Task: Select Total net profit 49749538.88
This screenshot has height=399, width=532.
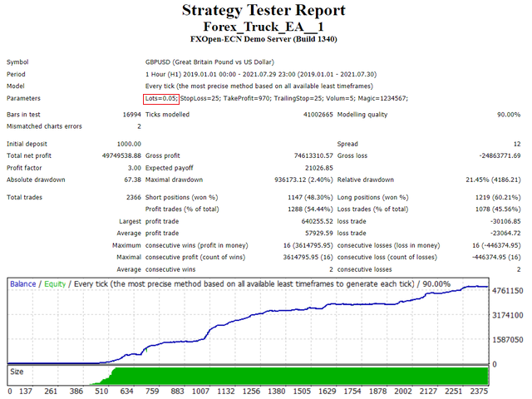Action: [121, 155]
